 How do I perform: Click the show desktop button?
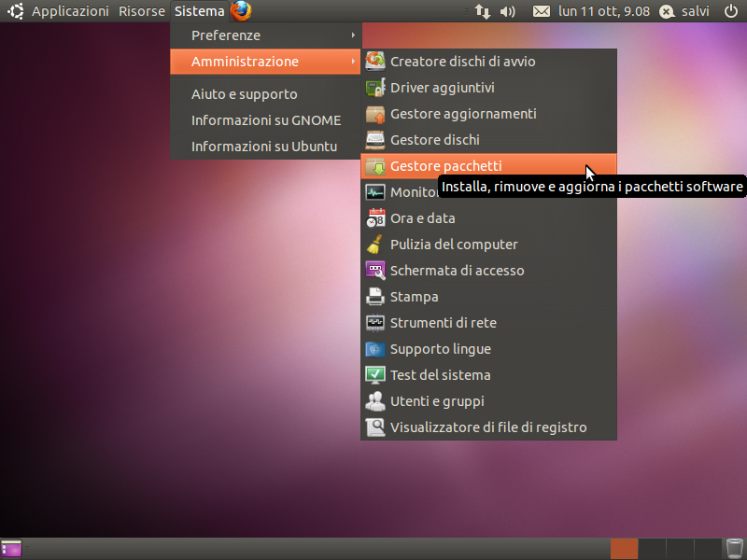[11, 549]
